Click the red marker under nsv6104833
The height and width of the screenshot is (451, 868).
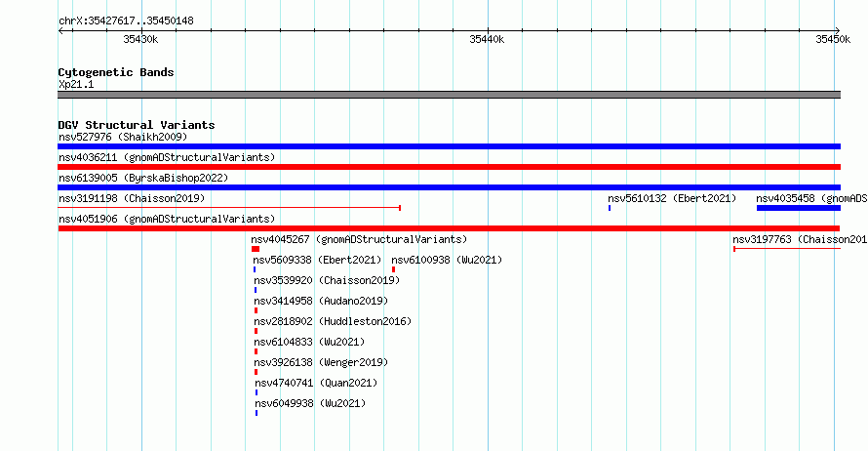tap(256, 351)
